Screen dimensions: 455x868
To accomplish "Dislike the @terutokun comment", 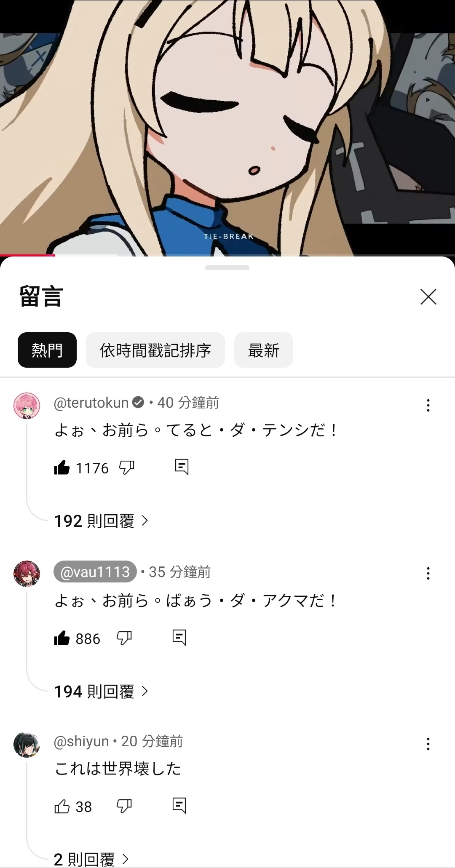I will coord(127,467).
